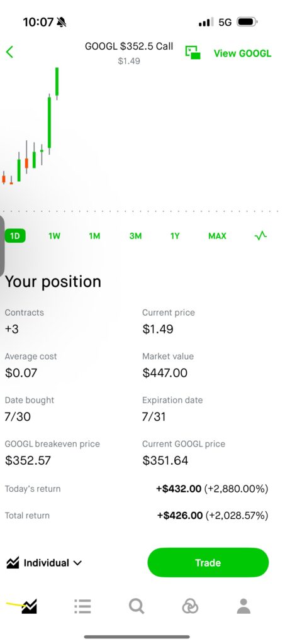Open the search magnifier tab
The width and height of the screenshot is (285, 644).
(x=137, y=606)
